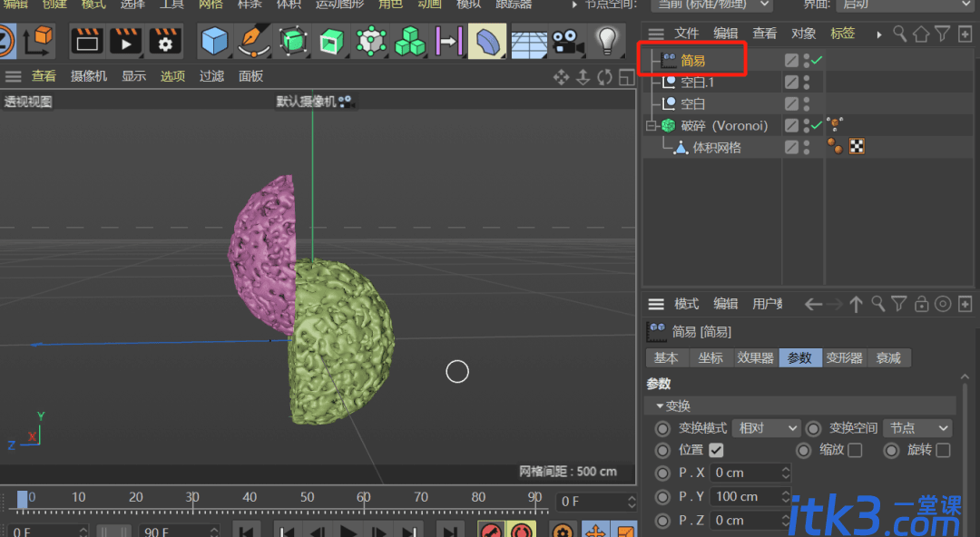Click orange material tag on 体积网格
This screenshot has width=980, height=537.
835,146
